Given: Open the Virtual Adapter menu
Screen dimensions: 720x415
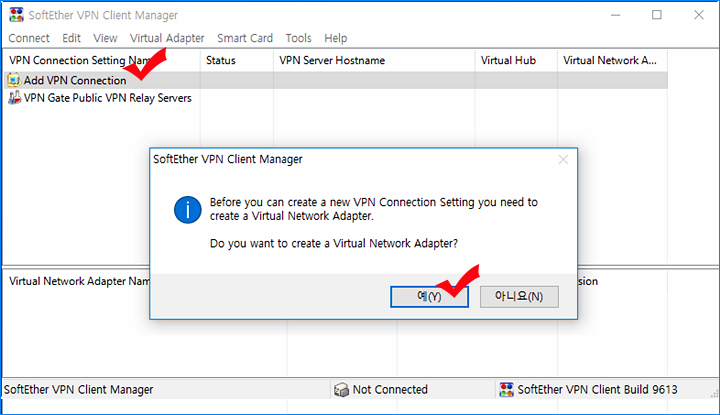Looking at the screenshot, I should (x=167, y=38).
